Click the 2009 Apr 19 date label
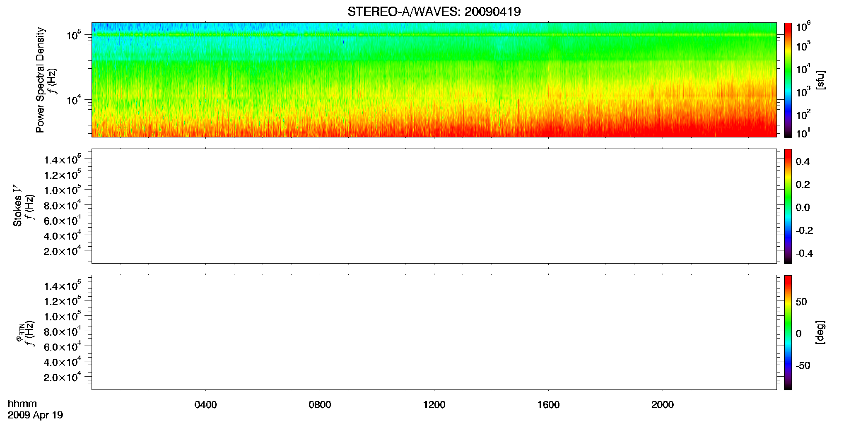Screen dimensions: 868x447 (35, 415)
